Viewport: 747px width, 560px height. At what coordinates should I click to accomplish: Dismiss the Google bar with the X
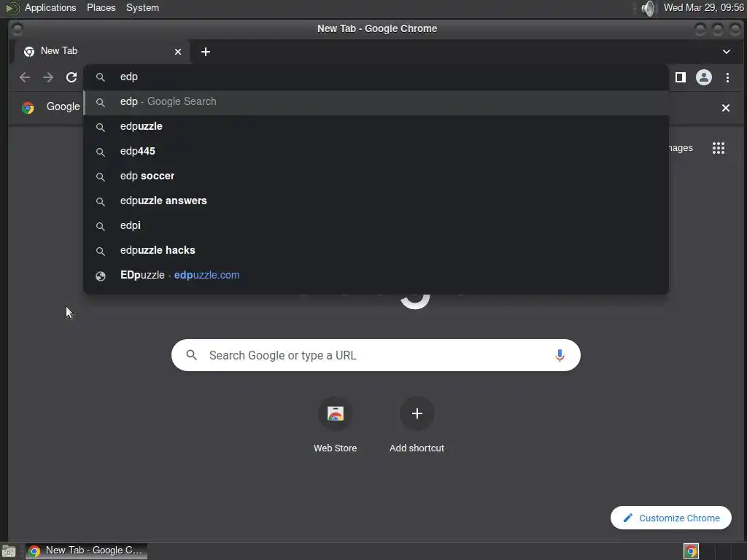click(726, 108)
